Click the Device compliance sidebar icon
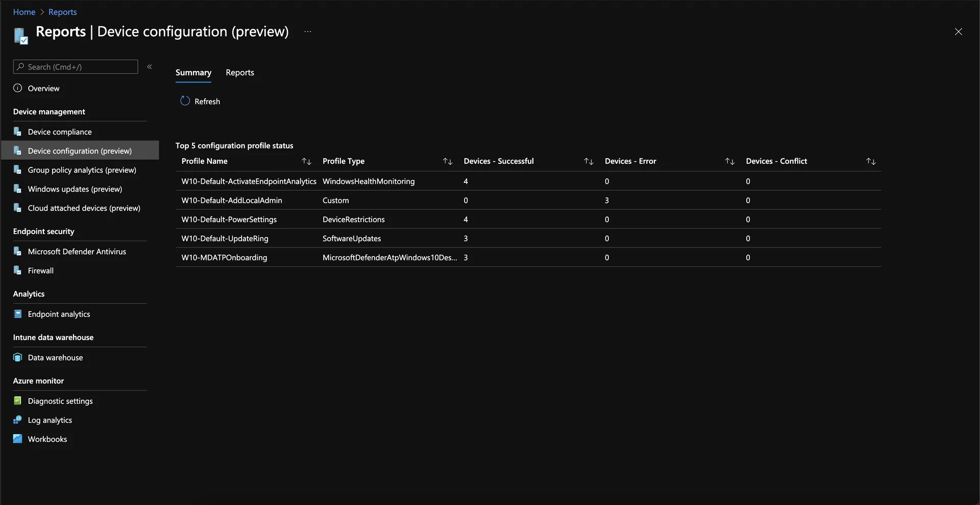Screen dimensions: 980x505 tap(18, 132)
